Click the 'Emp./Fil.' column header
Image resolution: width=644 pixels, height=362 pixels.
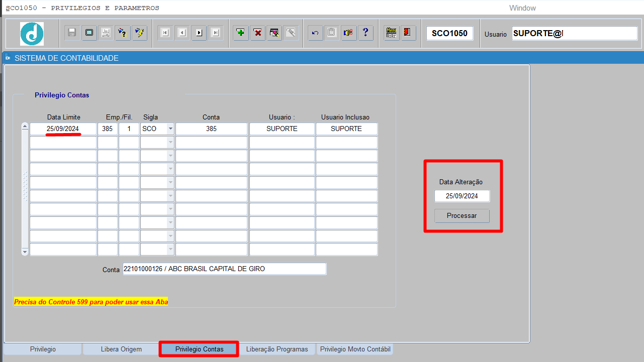coord(119,117)
